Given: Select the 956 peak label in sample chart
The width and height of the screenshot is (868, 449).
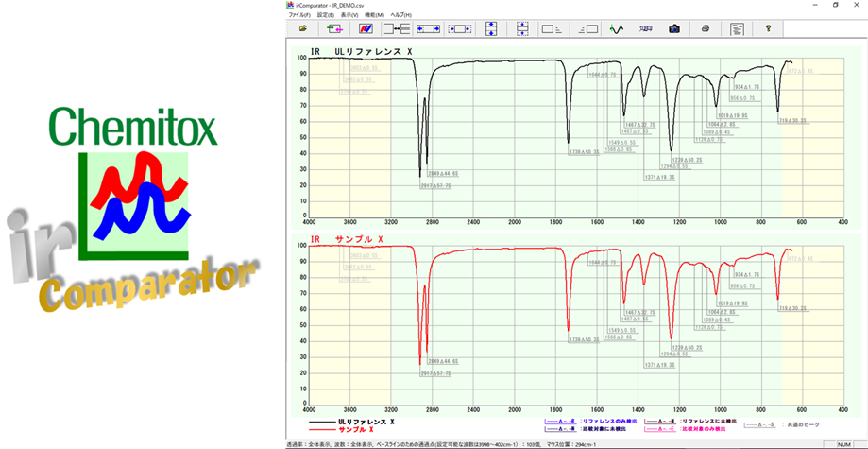Looking at the screenshot, I should tap(743, 286).
